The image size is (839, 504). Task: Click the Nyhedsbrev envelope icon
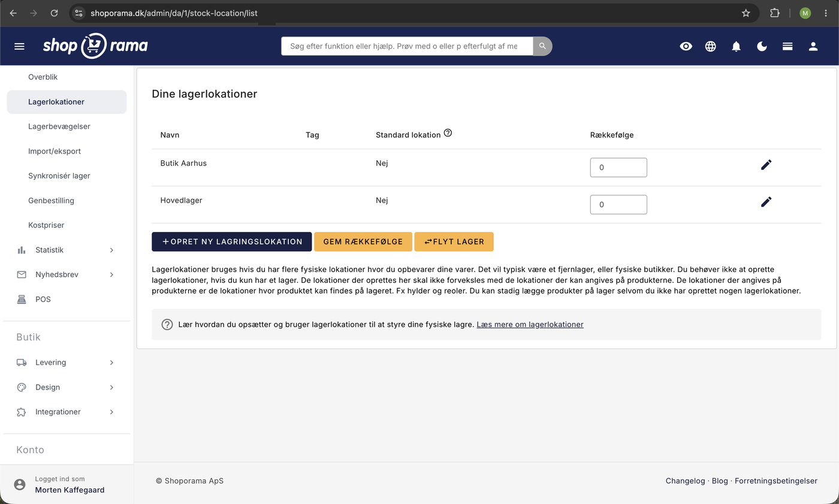click(22, 274)
